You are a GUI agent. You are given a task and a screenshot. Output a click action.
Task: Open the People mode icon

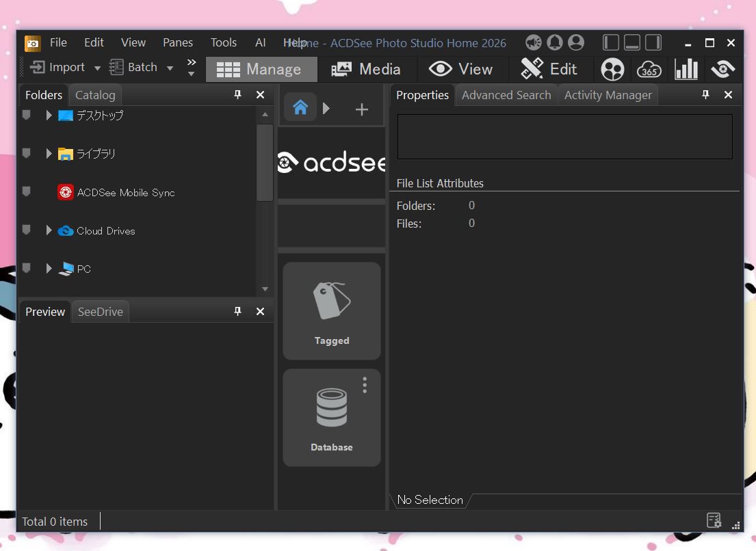(x=612, y=69)
